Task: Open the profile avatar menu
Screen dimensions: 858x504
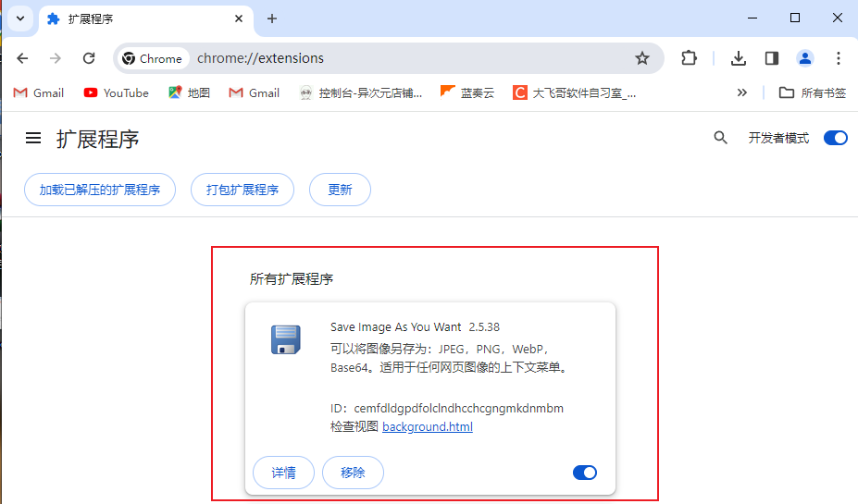Action: pos(805,58)
